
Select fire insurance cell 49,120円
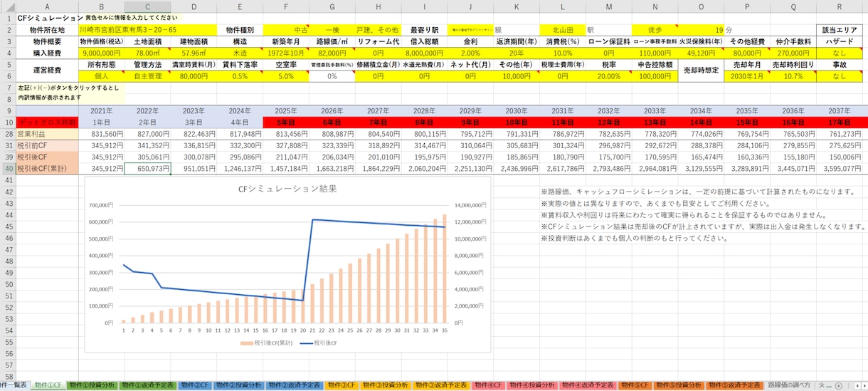[x=701, y=53]
